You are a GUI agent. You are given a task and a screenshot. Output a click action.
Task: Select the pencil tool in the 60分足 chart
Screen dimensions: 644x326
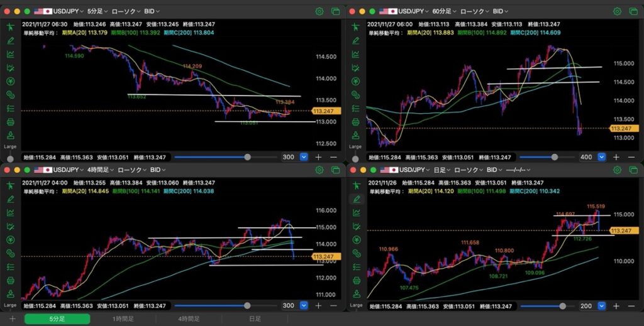pos(356,41)
